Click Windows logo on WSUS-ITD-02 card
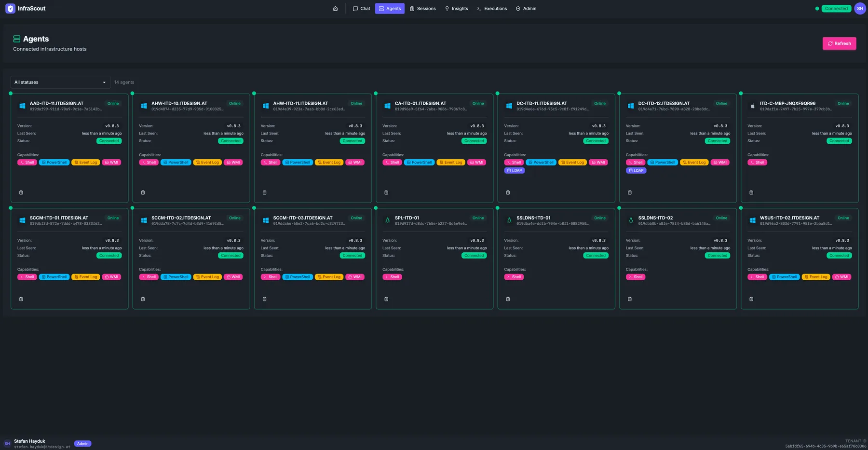The width and height of the screenshot is (868, 450). tap(752, 220)
